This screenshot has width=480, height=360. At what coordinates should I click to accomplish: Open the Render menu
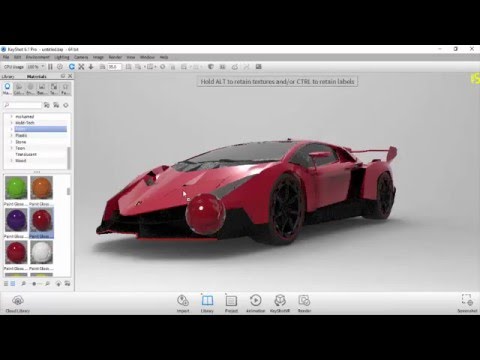pyautogui.click(x=115, y=57)
